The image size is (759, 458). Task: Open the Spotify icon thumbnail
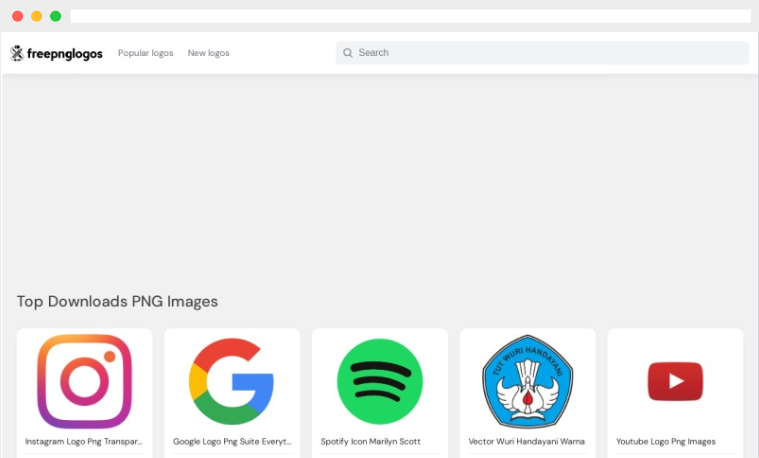(x=380, y=382)
